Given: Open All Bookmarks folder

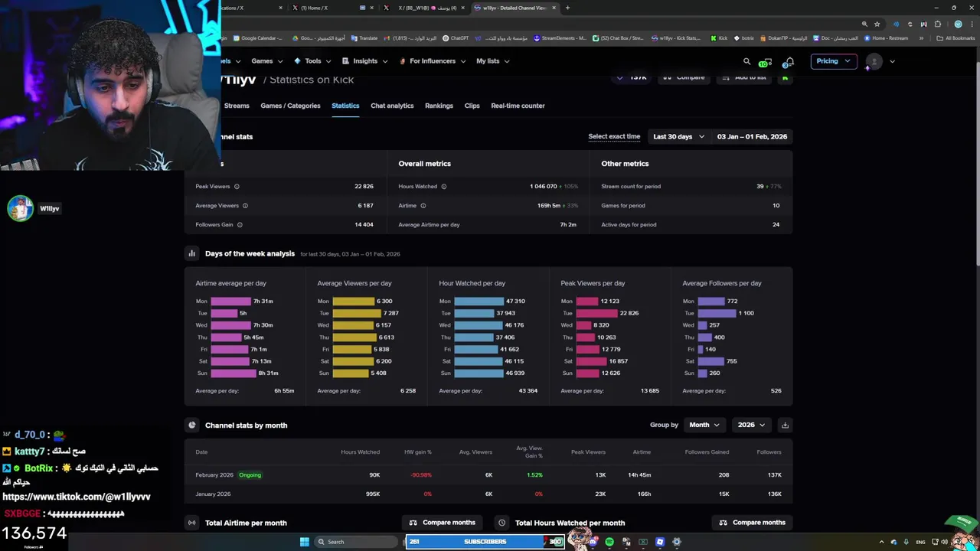Looking at the screenshot, I should coord(955,38).
